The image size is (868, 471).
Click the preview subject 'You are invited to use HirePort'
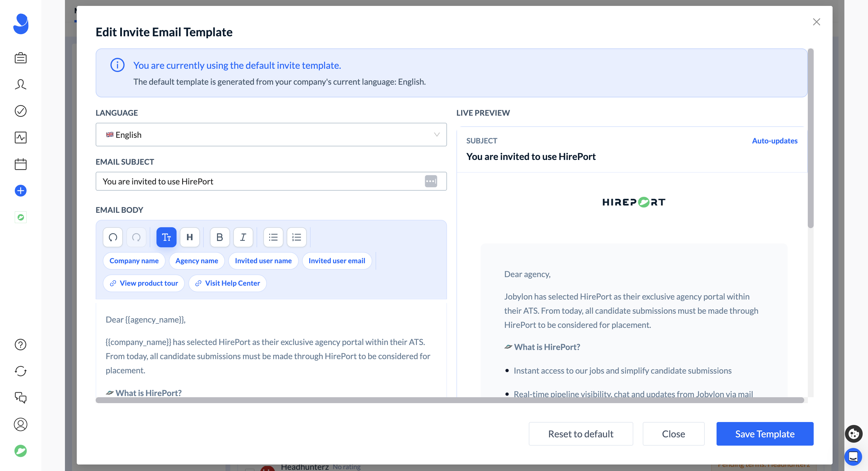531,157
